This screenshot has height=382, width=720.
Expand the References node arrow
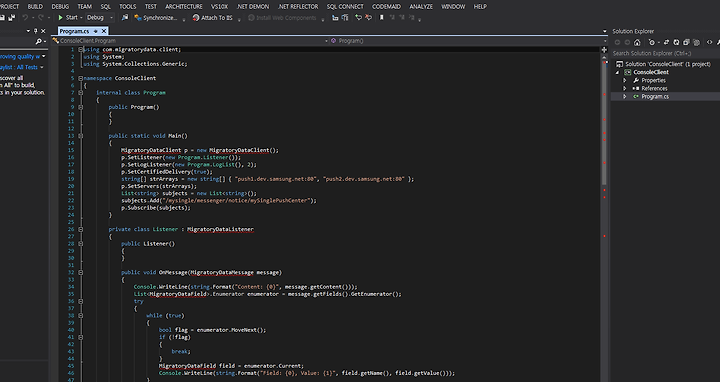[624, 89]
